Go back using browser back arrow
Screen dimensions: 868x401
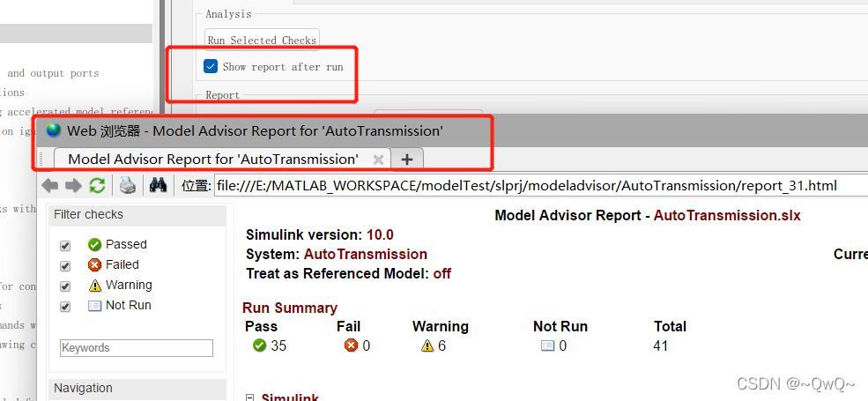point(50,186)
